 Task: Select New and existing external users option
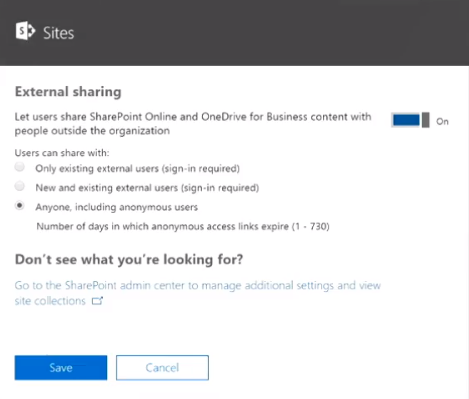(20, 186)
